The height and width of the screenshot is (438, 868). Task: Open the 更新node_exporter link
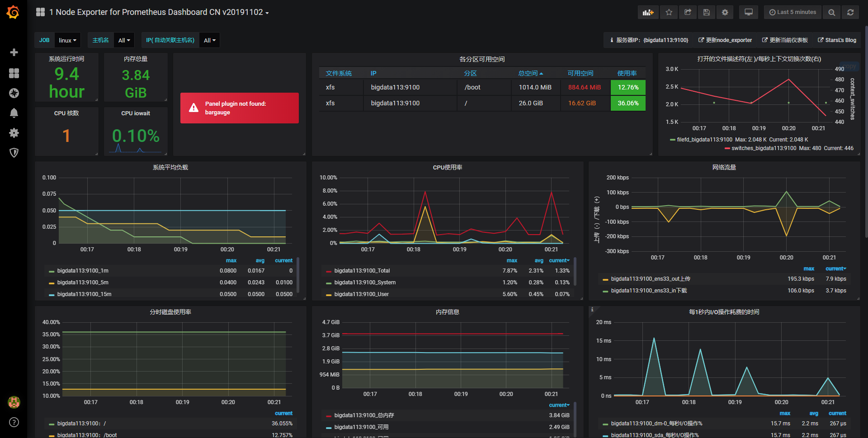(x=725, y=40)
